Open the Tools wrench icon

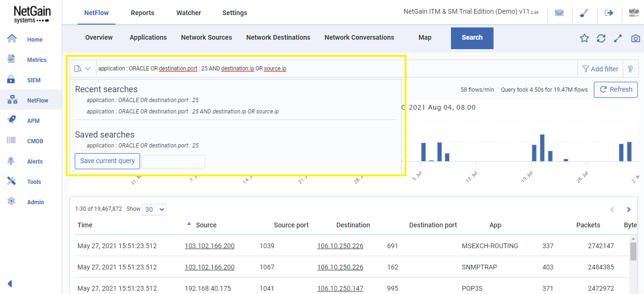(12, 181)
